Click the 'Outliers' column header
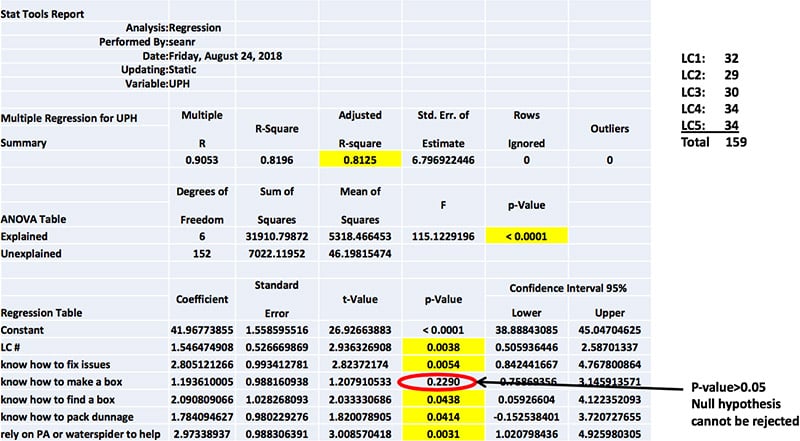This screenshot has width=800, height=441. pos(610,129)
